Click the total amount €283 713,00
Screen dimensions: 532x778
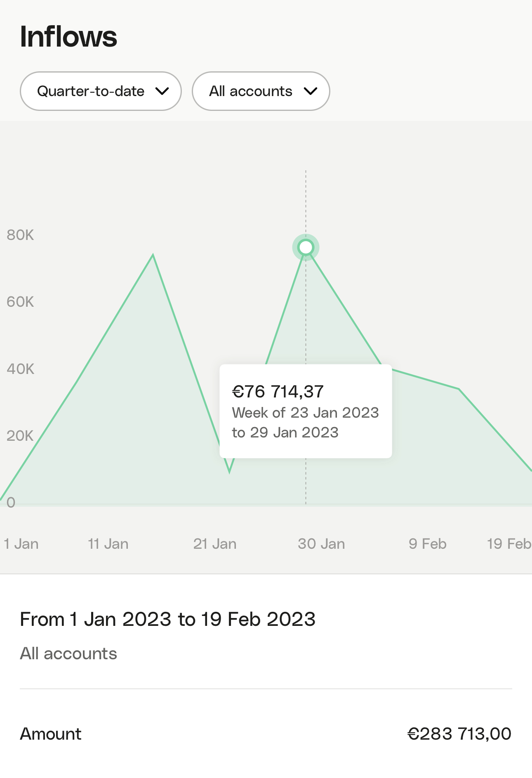459,734
